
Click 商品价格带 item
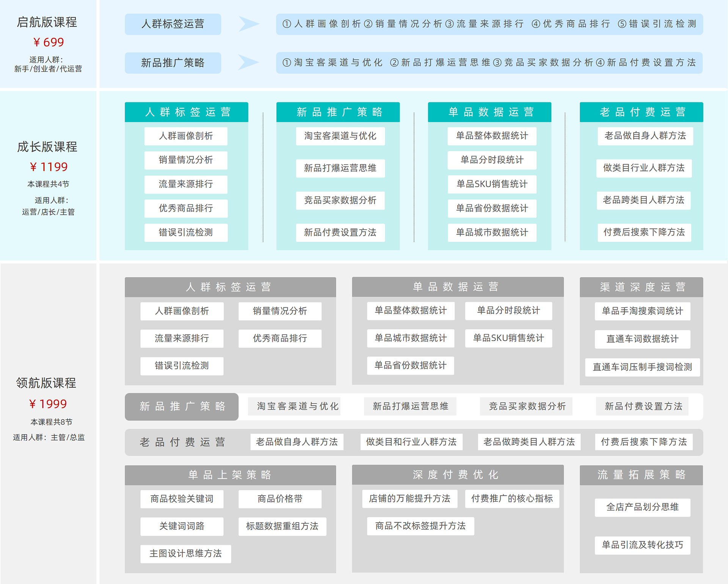(280, 499)
